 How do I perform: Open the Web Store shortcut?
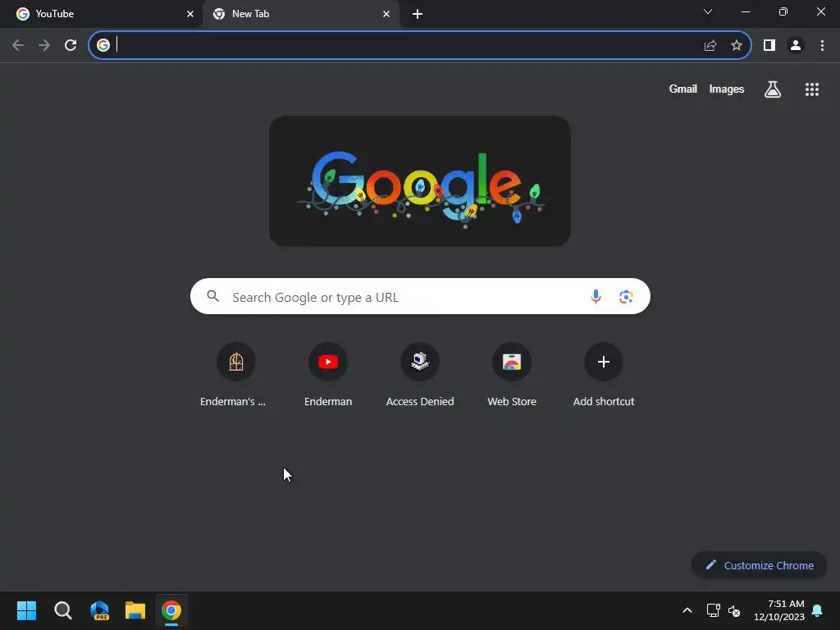(x=512, y=376)
